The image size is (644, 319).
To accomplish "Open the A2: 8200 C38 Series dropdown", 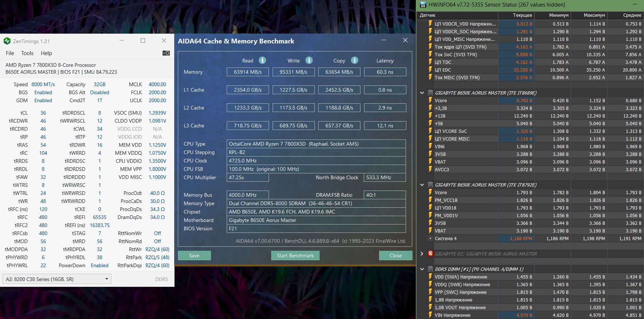I will pyautogui.click(x=57, y=279).
